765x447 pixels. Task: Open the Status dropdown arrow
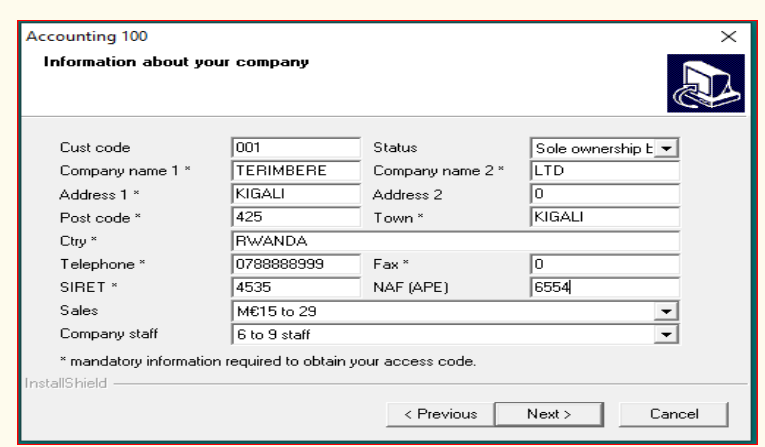click(666, 148)
